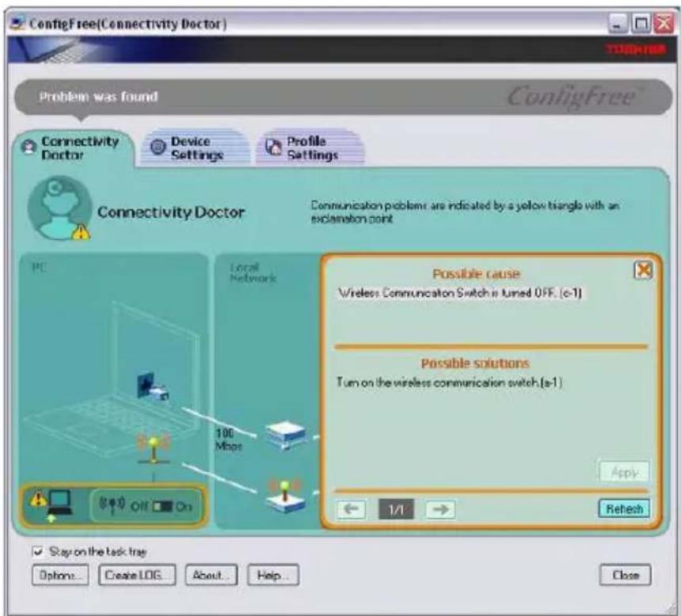Screen dimensions: 681x616
Task: Switch to the Device Settings tab
Action: [x=194, y=148]
